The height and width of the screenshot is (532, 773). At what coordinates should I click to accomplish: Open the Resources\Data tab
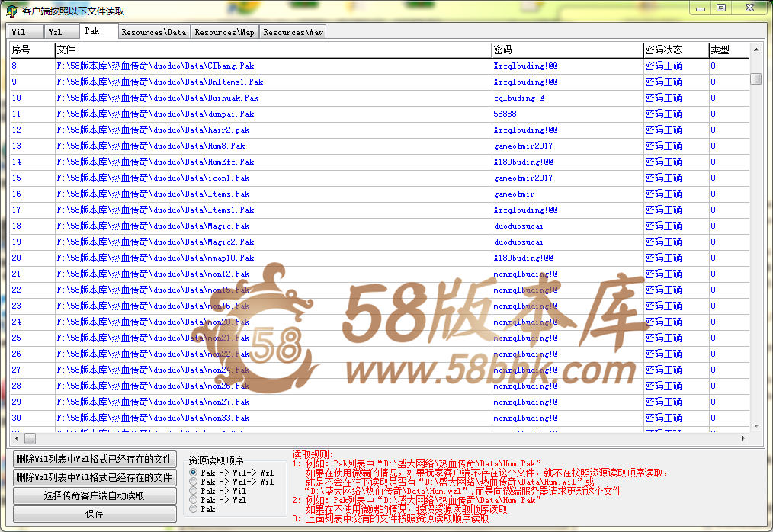[x=154, y=32]
